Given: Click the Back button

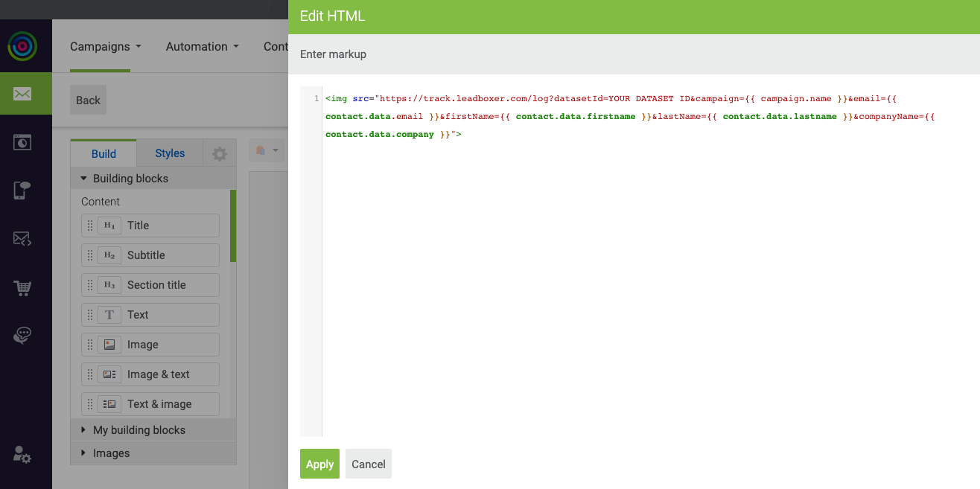Looking at the screenshot, I should click(88, 100).
